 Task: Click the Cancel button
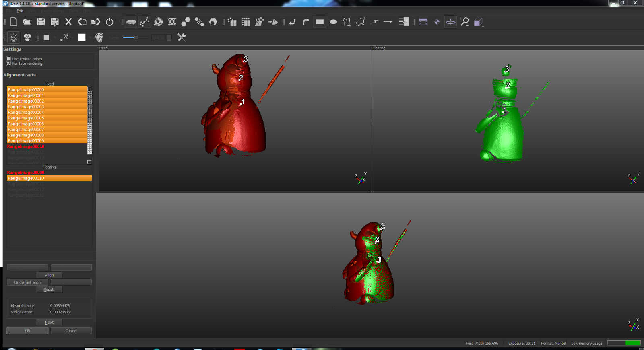(x=71, y=331)
